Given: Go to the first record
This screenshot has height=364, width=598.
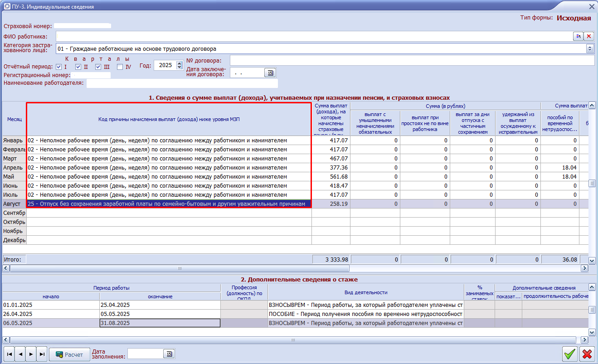Looking at the screenshot, I should click(x=9, y=354).
